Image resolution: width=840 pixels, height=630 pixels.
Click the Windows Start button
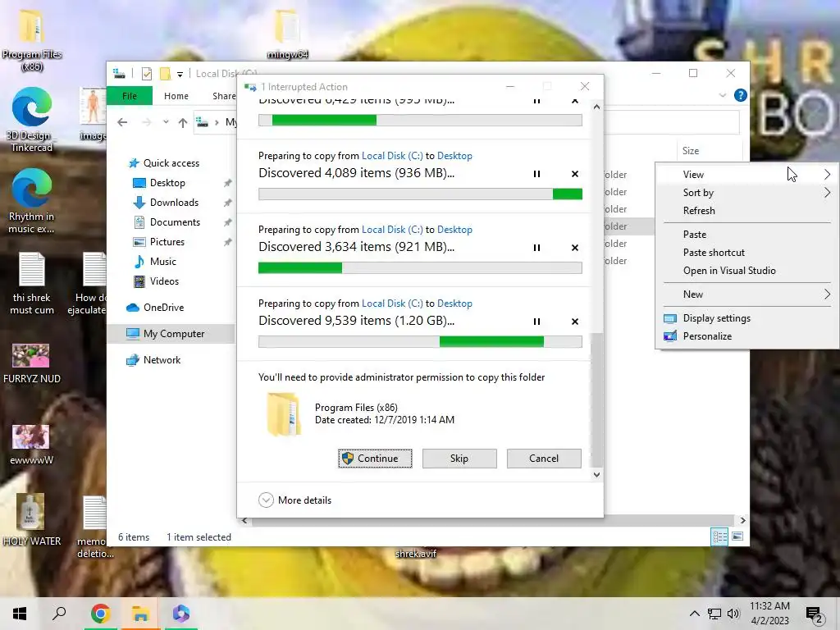20,614
